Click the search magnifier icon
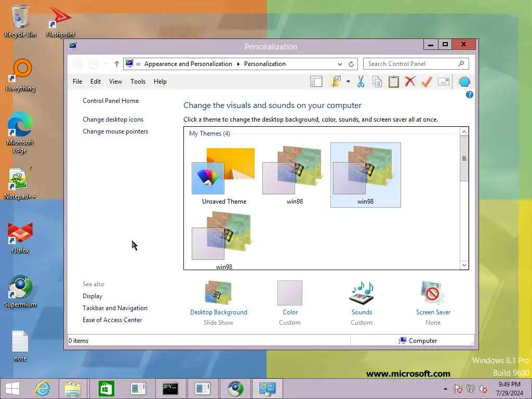This screenshot has width=532, height=399. coord(461,63)
